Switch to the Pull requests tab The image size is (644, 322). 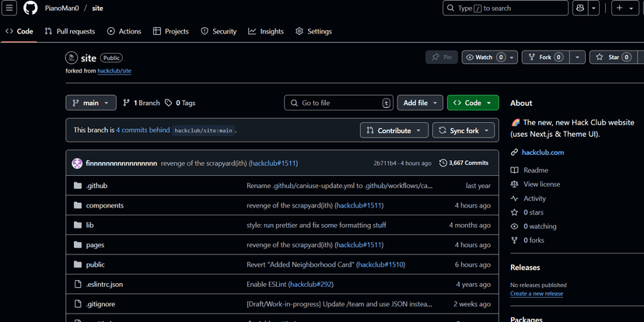coord(70,31)
